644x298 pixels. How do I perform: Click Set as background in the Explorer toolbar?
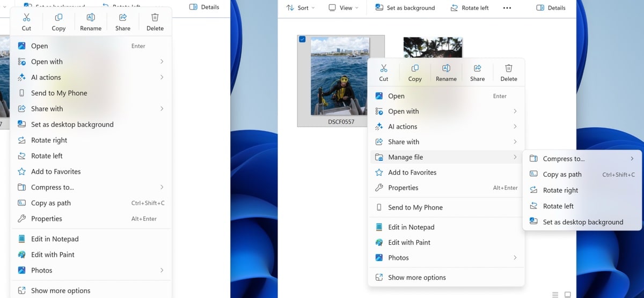405,8
